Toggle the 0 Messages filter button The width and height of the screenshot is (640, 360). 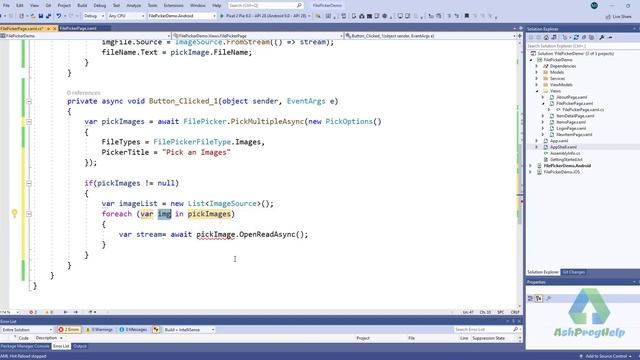point(133,330)
